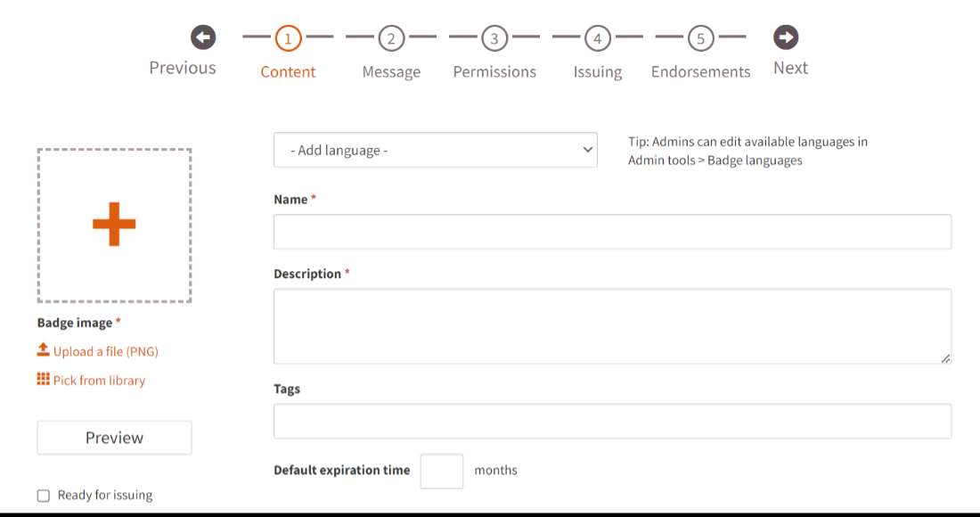
Task: Select step 1 Content circle
Action: point(288,38)
